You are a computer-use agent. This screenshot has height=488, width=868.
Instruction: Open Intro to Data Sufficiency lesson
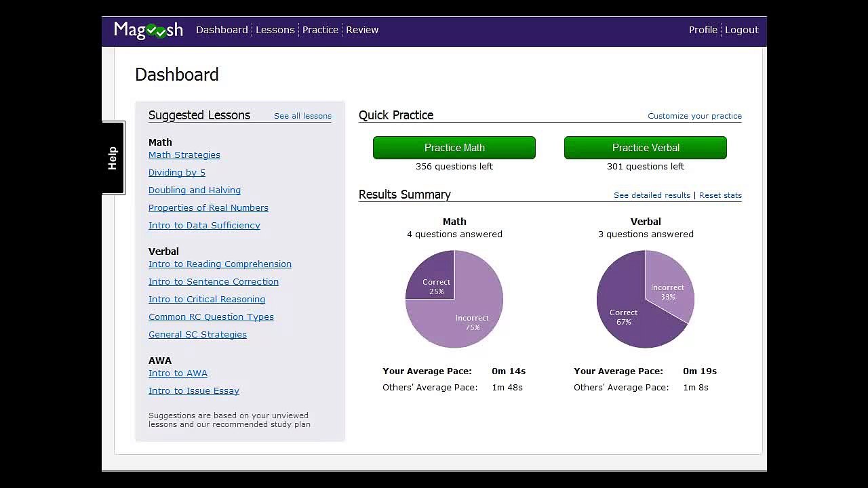pyautogui.click(x=204, y=225)
